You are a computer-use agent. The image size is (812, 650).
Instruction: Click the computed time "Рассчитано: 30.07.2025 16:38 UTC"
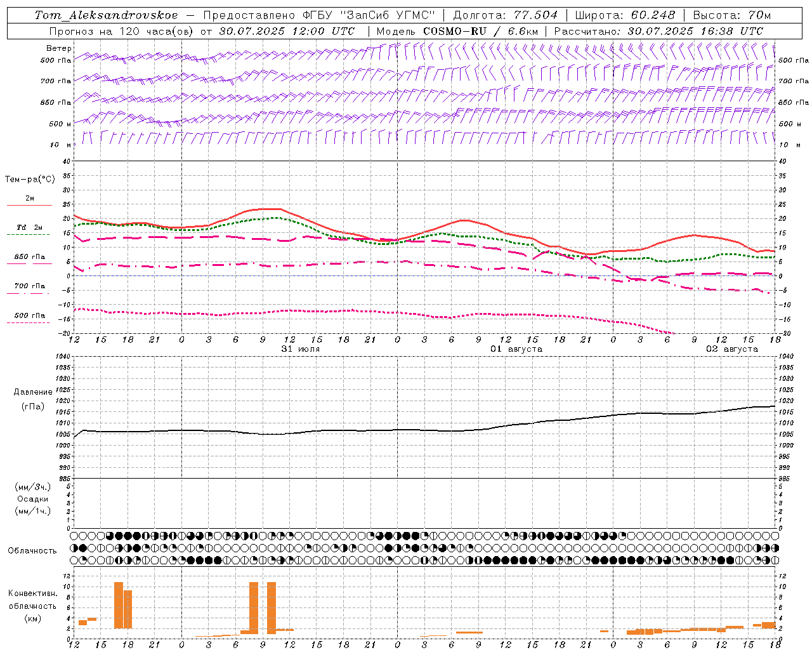[x=658, y=31]
